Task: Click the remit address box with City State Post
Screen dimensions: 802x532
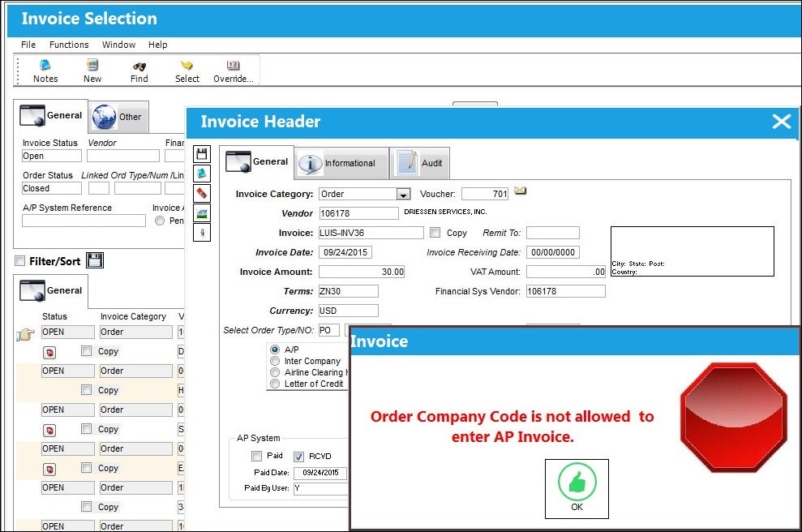Action: (x=692, y=251)
